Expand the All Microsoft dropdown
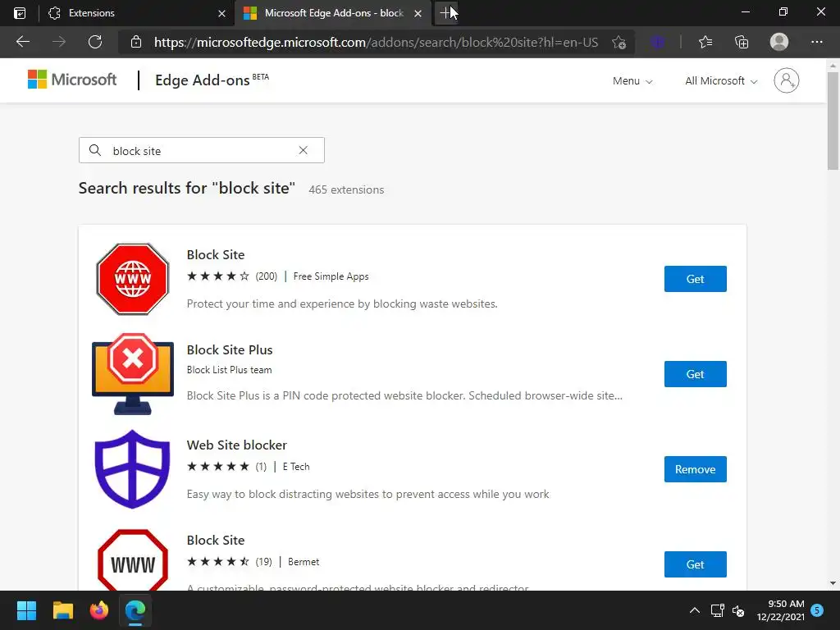The width and height of the screenshot is (840, 630). [x=720, y=81]
